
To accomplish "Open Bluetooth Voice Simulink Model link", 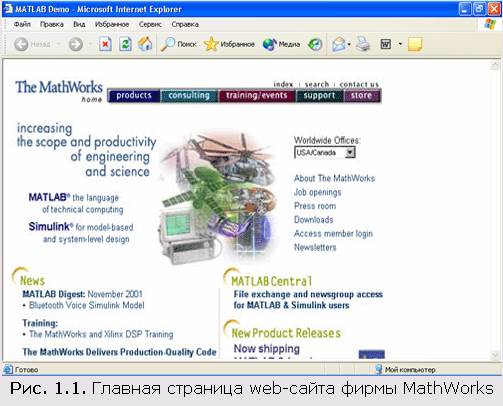I will click(87, 305).
